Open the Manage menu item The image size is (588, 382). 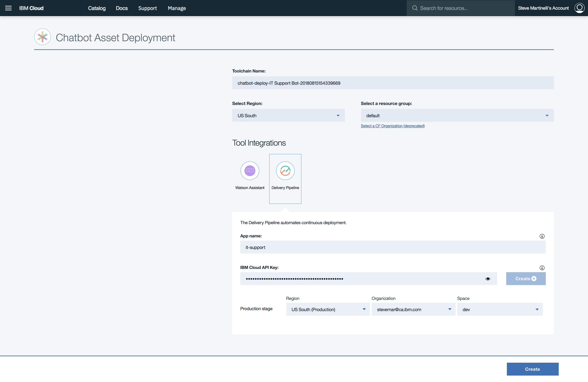tap(177, 8)
